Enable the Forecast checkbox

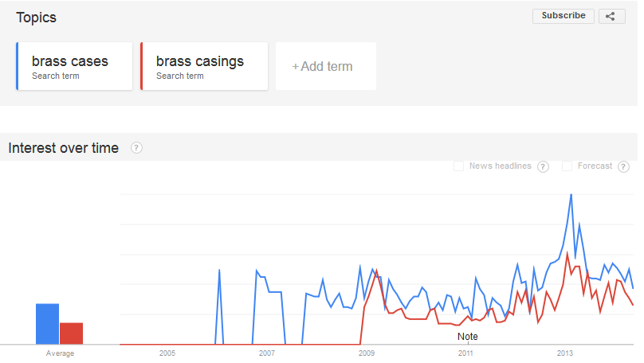[x=567, y=166]
